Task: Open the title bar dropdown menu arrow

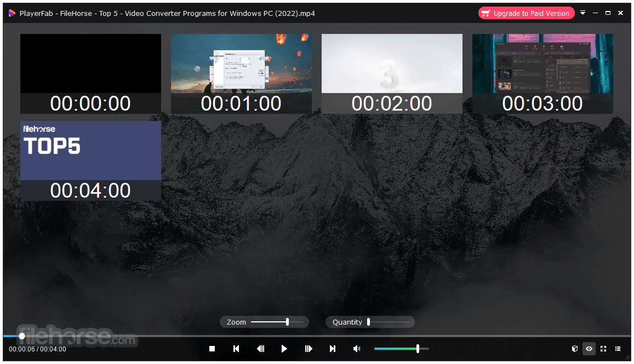Action: 582,13
